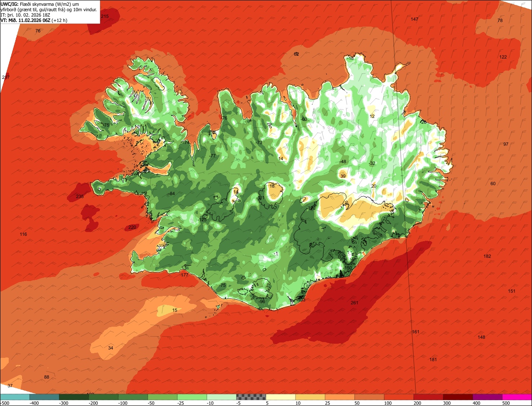The image size is (532, 406).
Task: Click the -1 value in south-central Iceland
Action: (276, 254)
